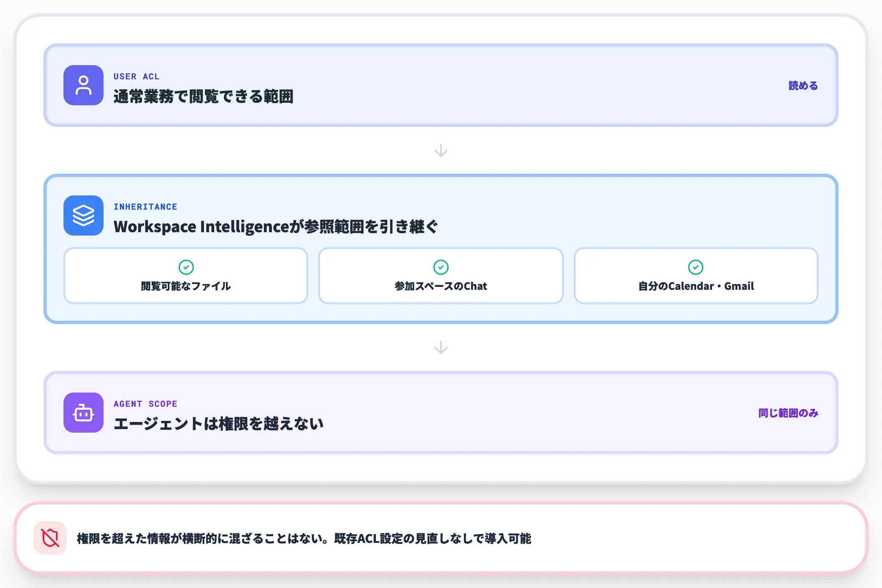882x588 pixels.
Task: Select the checkmark icon above 参加スペースのChat
Action: [441, 267]
